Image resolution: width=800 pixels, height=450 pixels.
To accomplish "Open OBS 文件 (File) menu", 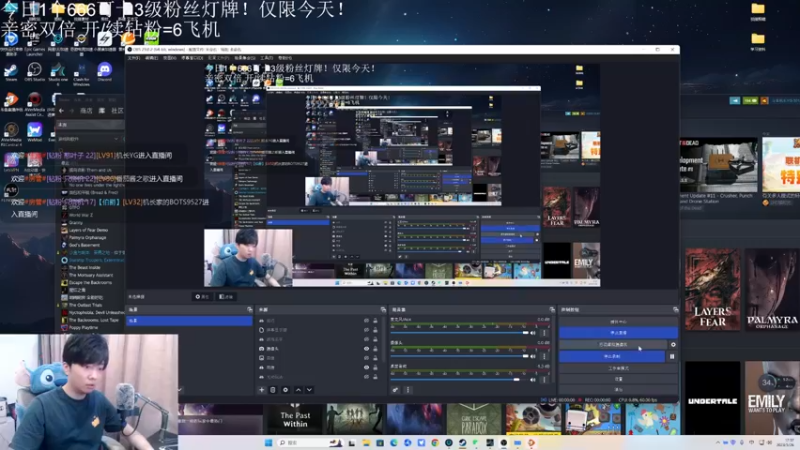I will 134,58.
